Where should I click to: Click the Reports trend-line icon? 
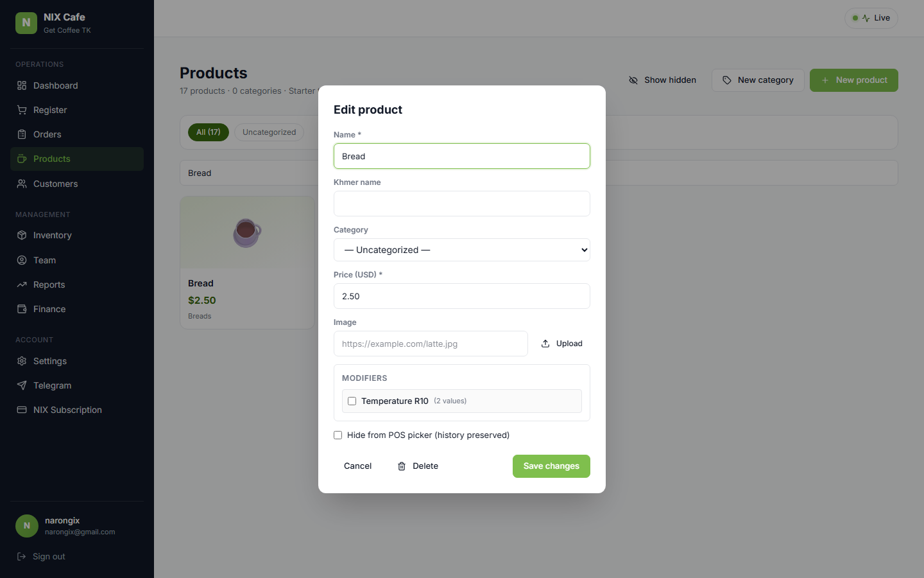pos(22,285)
